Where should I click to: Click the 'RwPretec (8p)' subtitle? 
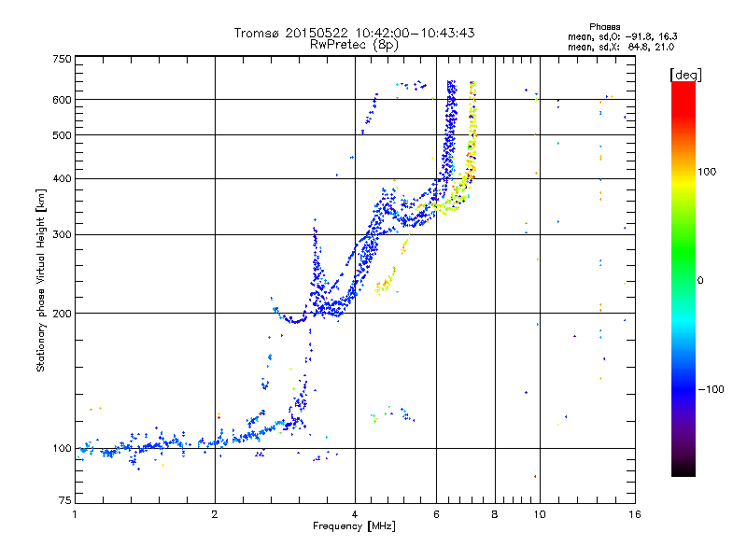354,45
